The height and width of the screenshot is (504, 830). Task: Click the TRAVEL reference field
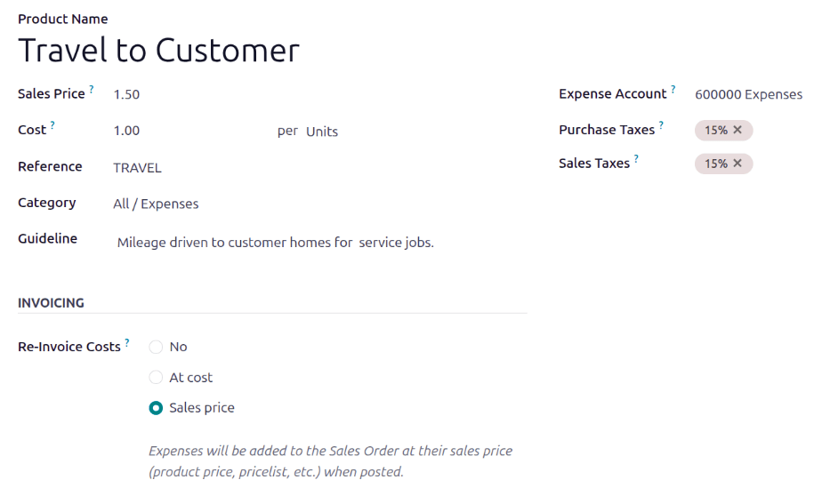pos(137,167)
